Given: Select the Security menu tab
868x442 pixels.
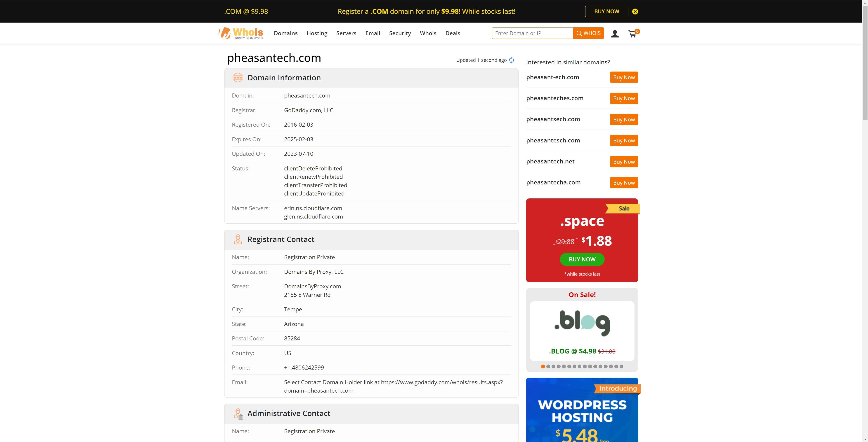Looking at the screenshot, I should tap(400, 33).
